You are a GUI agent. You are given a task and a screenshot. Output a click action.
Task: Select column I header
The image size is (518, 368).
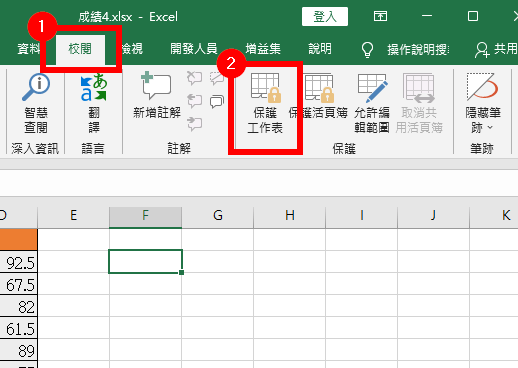pyautogui.click(x=361, y=215)
